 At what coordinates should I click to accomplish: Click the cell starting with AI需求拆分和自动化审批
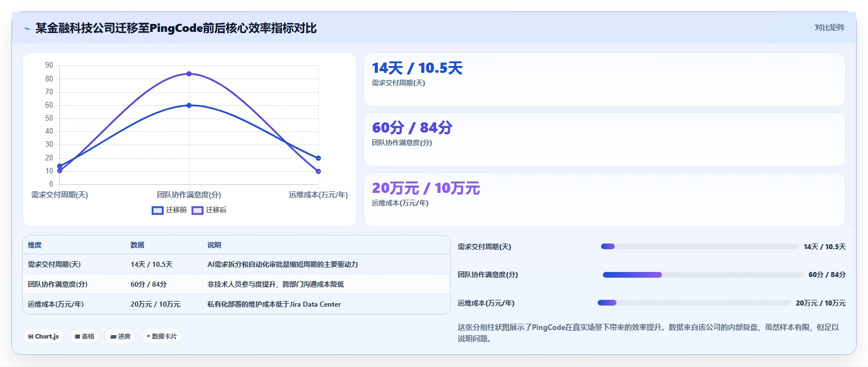coord(326,265)
